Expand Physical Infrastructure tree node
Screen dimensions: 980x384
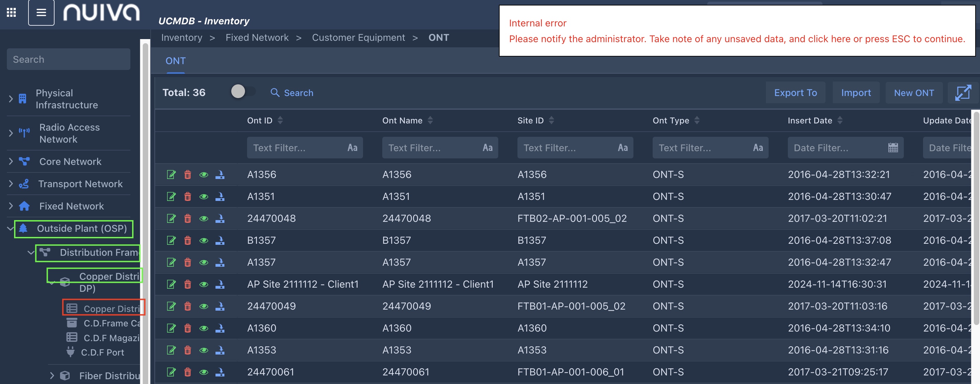(11, 99)
